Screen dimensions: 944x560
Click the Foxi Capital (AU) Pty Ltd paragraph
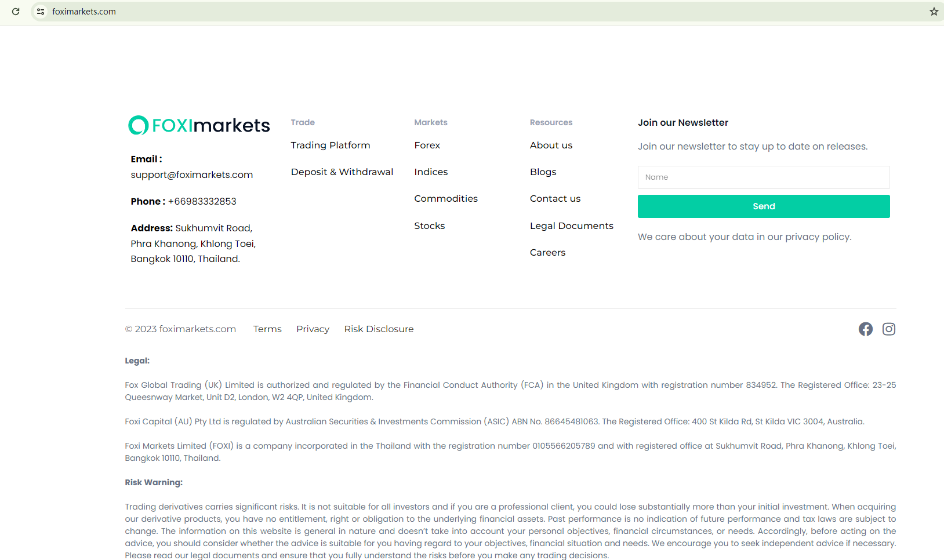pos(495,421)
